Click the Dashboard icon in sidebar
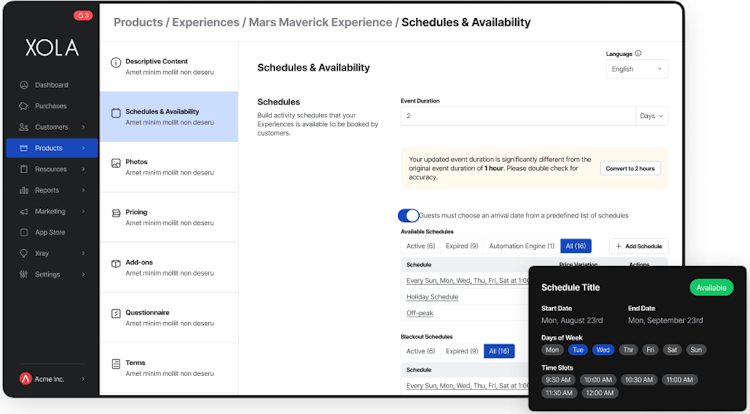750x414 pixels. tap(23, 85)
